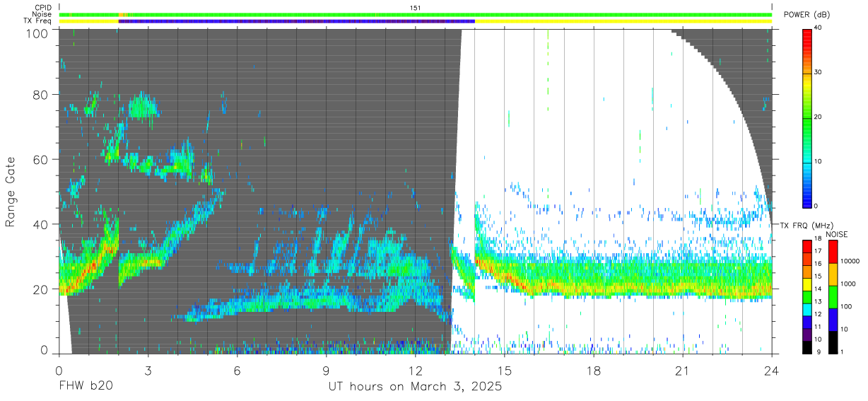Click the 1000 tick on NOISE colorbar
868x401 pixels.
pos(850,284)
